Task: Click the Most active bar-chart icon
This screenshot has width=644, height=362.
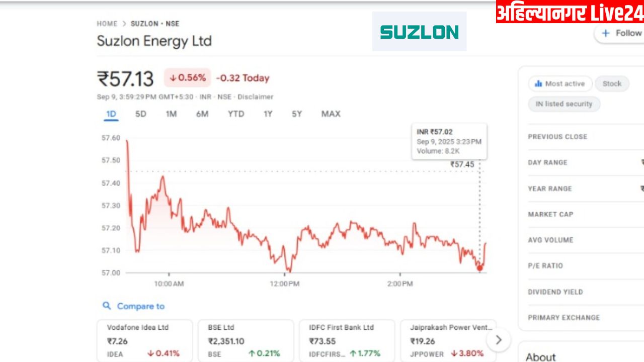Action: coord(538,83)
